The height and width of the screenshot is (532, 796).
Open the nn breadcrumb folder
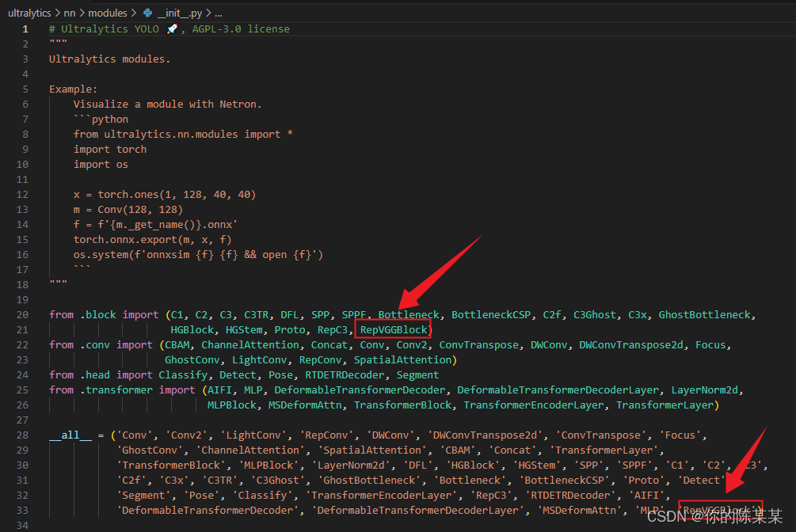tap(70, 13)
